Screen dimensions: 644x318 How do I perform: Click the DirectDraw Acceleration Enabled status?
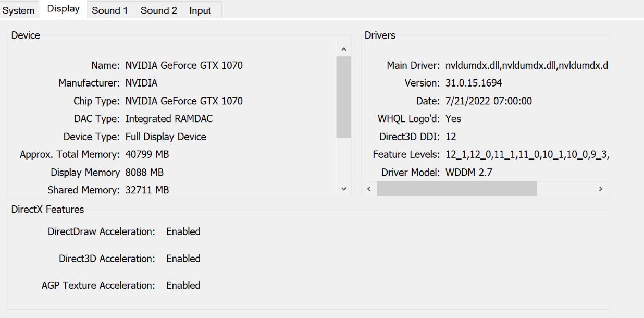[183, 231]
